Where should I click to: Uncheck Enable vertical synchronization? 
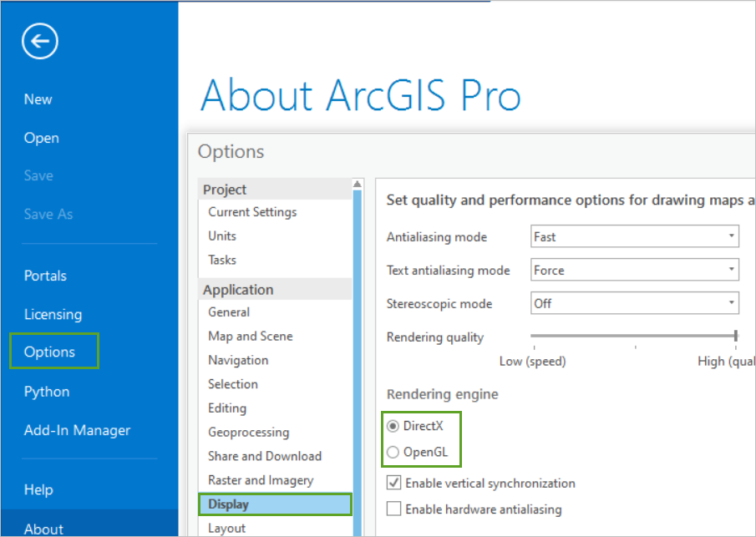[394, 483]
